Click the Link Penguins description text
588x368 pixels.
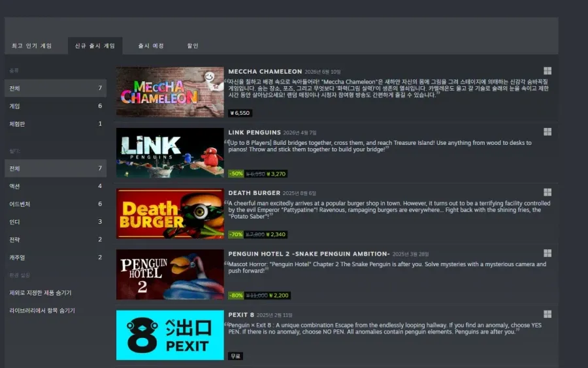click(380, 146)
